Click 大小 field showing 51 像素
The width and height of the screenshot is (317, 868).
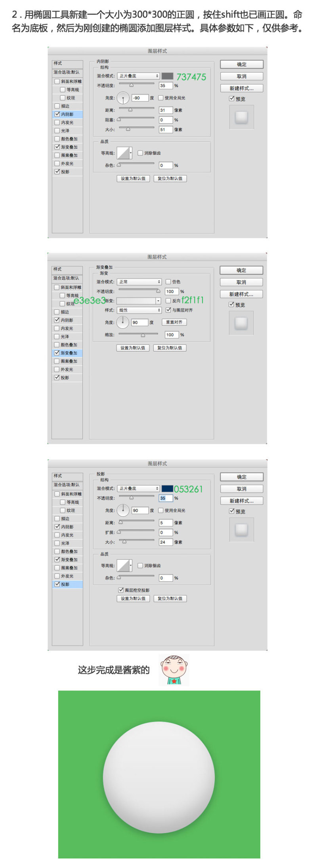(x=166, y=130)
